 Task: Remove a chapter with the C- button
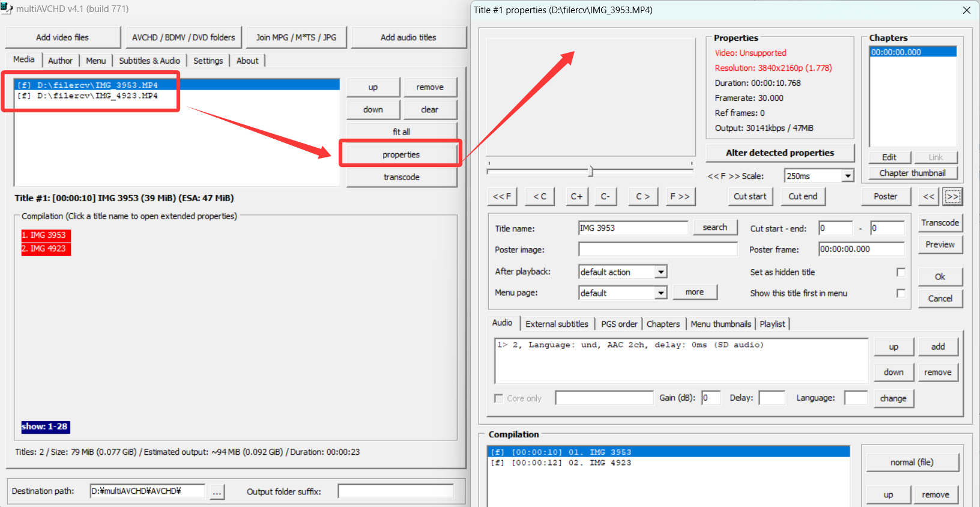tap(605, 196)
